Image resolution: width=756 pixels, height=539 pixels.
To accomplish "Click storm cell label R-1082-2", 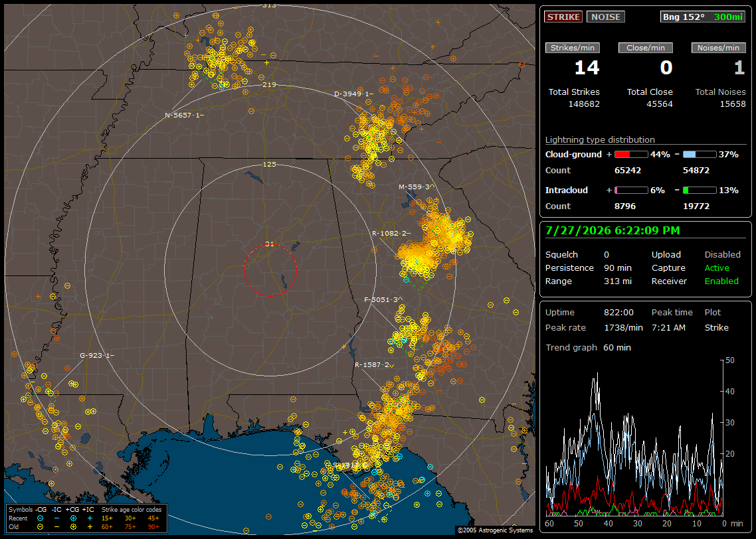I will point(391,234).
